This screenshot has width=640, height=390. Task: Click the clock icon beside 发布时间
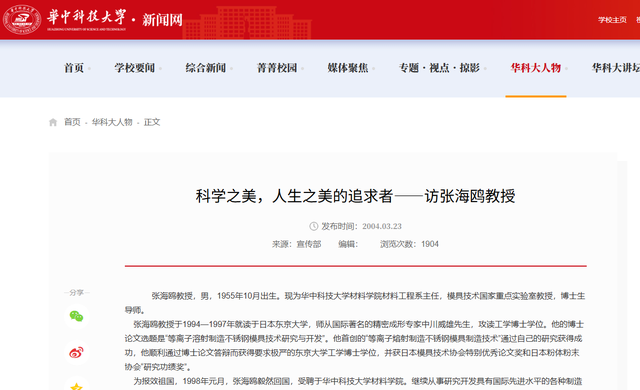point(313,226)
